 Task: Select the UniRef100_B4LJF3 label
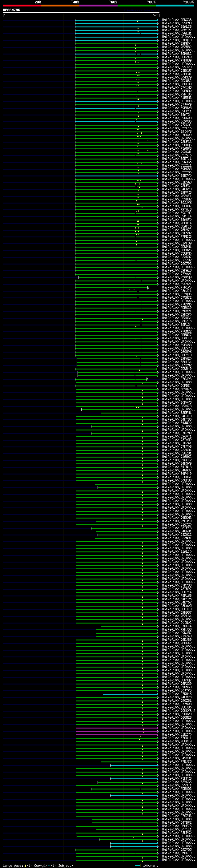(x=177, y=416)
